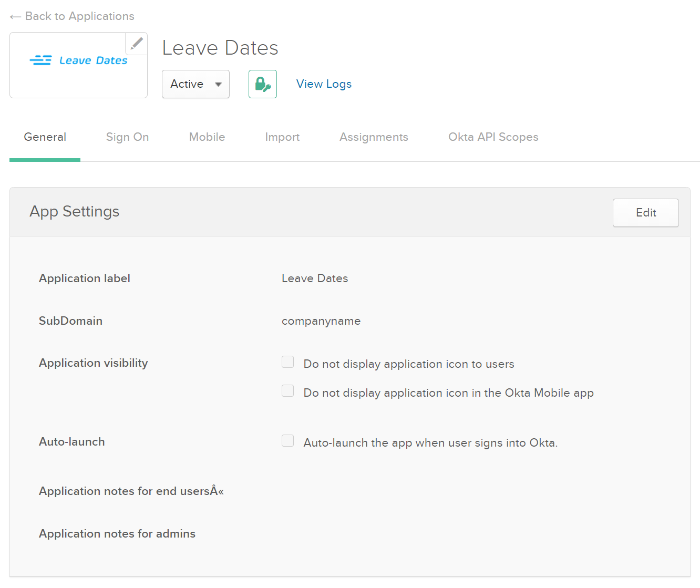Switch to the General tab
Screen dimensions: 700x588
click(x=45, y=137)
